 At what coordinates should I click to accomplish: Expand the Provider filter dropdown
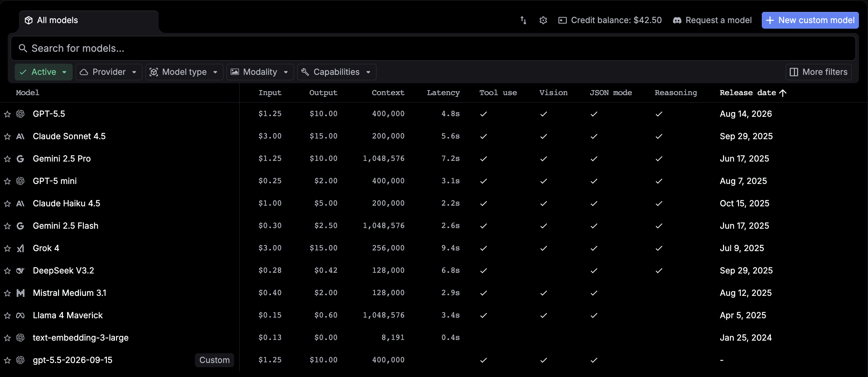pos(109,72)
